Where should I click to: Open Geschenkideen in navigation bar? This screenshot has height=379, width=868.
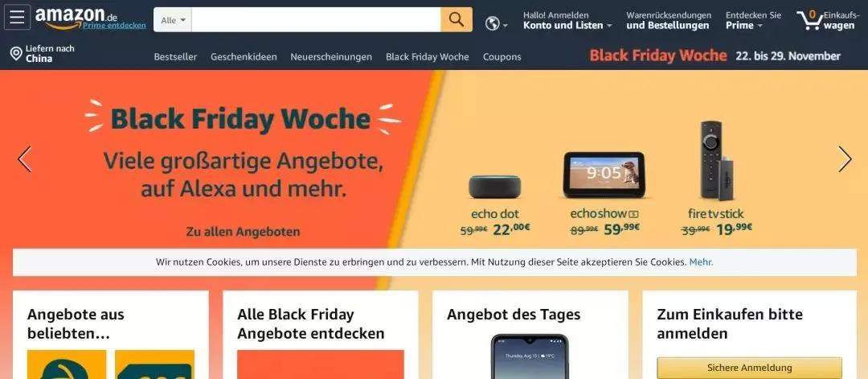[x=244, y=56]
